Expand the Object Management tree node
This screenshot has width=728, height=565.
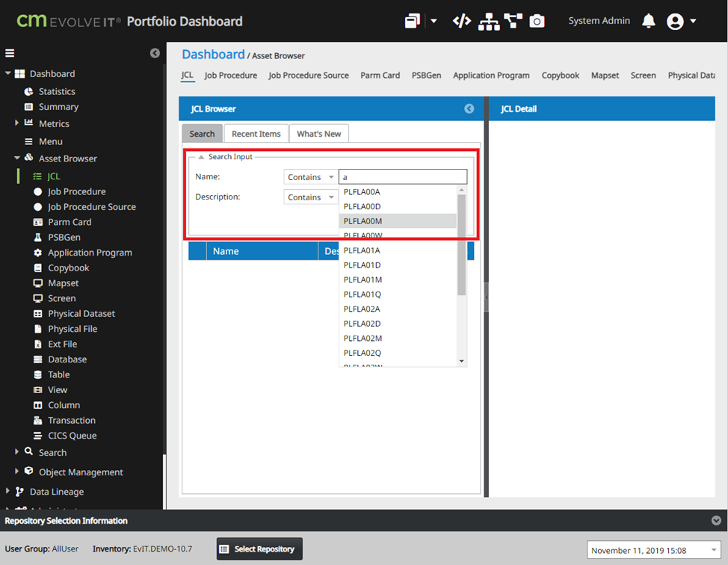pos(16,471)
